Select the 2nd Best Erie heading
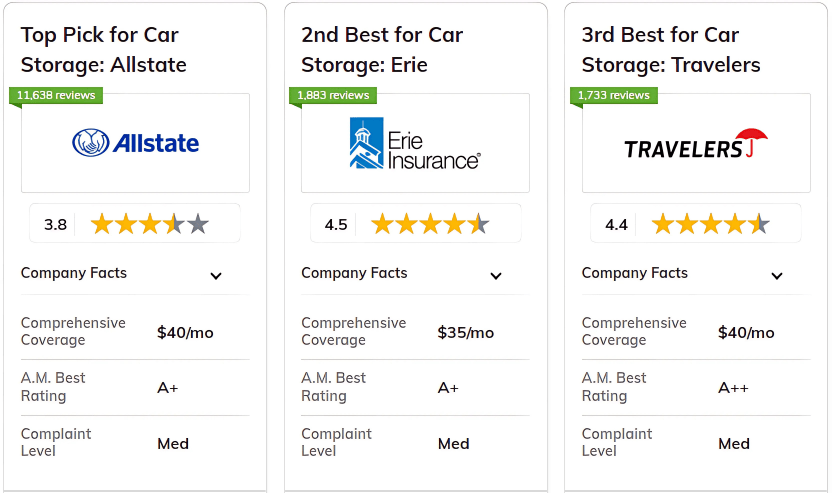 pos(382,50)
